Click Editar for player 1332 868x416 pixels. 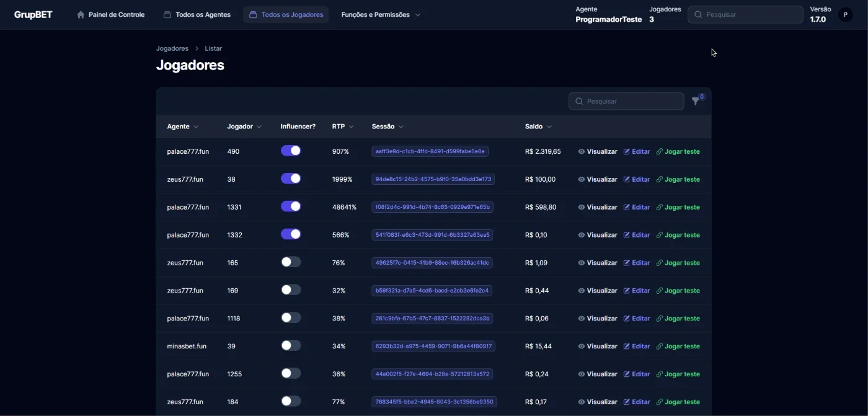point(637,235)
